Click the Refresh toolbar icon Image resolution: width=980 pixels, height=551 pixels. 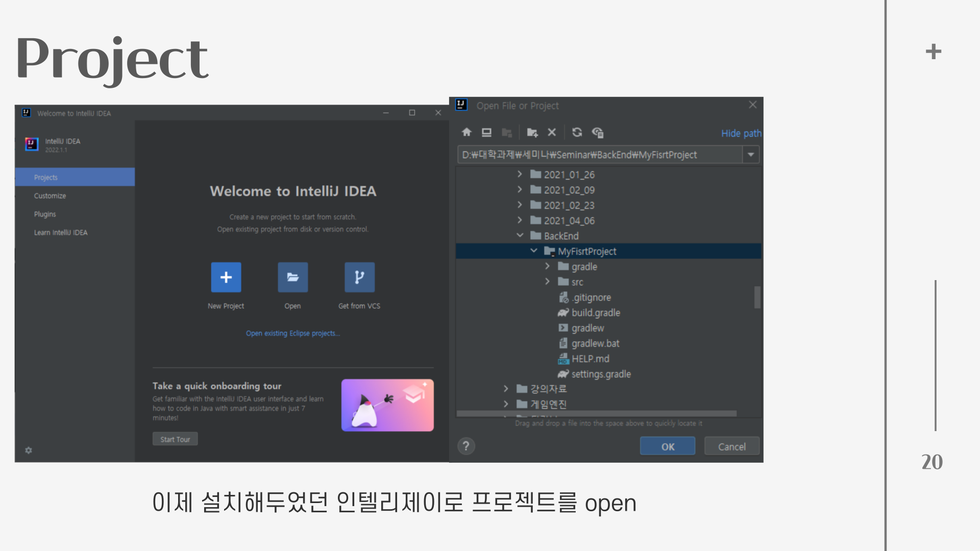[577, 133]
